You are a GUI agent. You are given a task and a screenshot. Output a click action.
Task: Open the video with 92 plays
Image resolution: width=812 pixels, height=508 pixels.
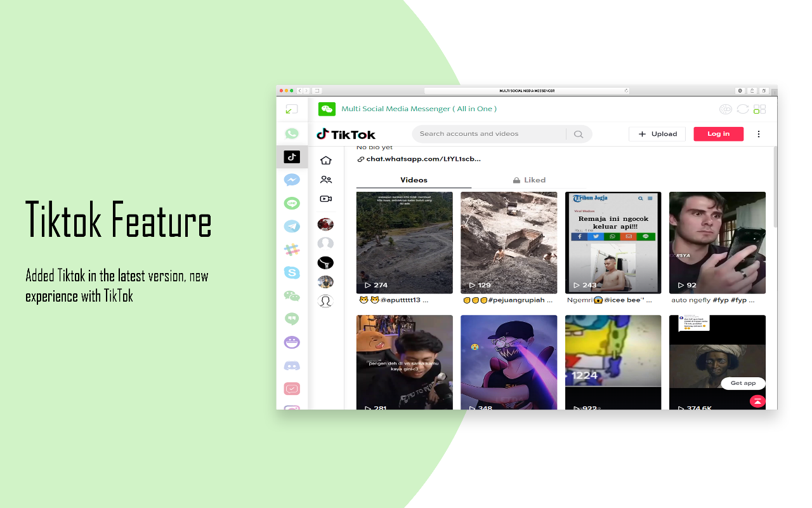tap(717, 243)
